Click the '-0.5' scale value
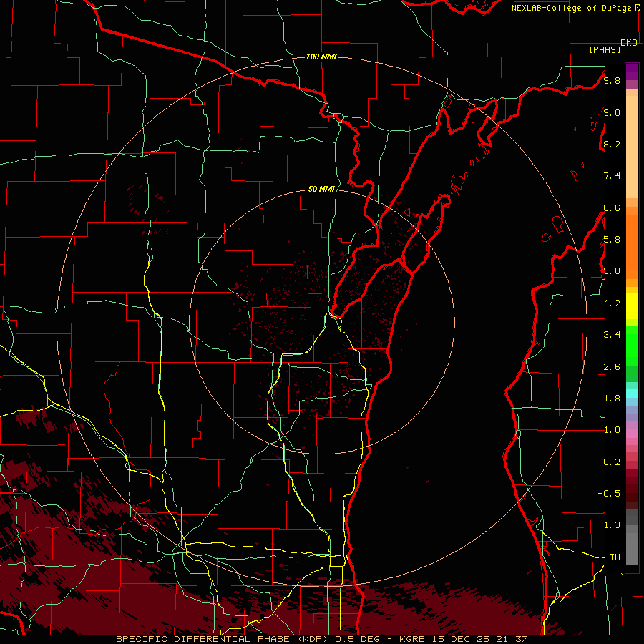Viewport: 644px width, 644px height. pos(609,494)
